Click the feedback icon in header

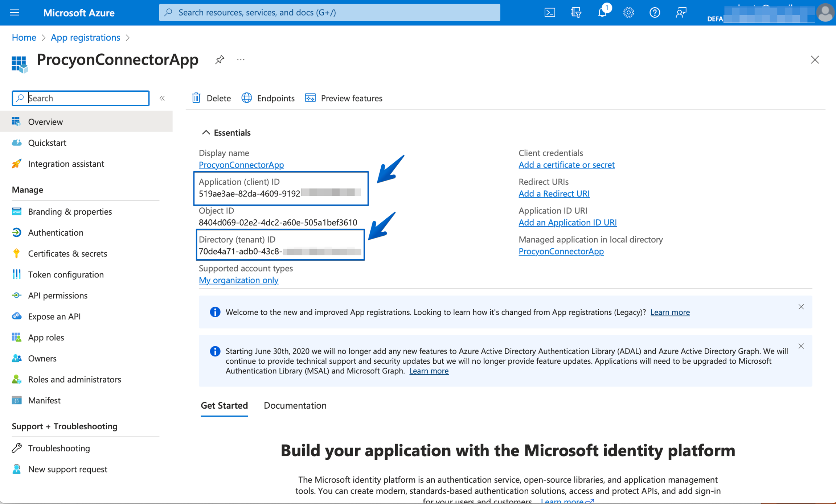click(x=681, y=13)
